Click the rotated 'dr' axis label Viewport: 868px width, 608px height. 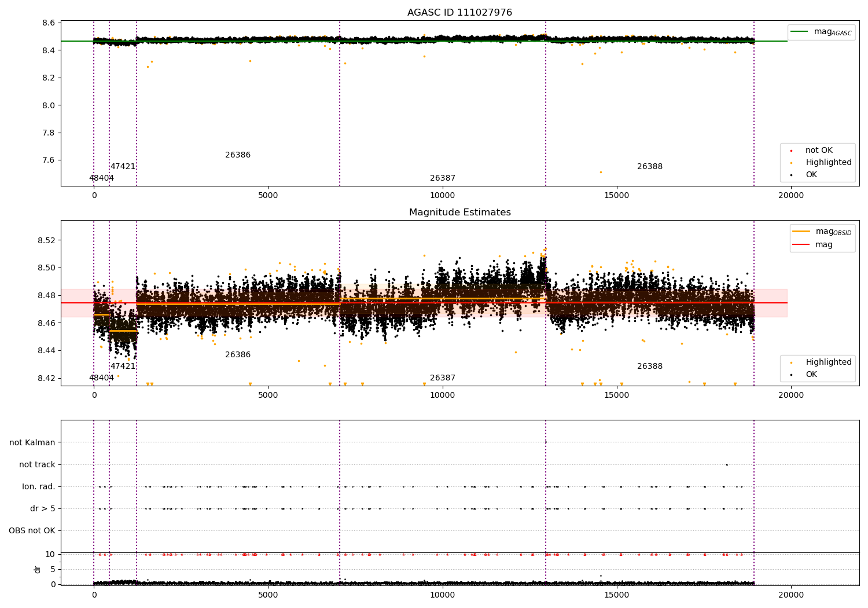tap(38, 569)
